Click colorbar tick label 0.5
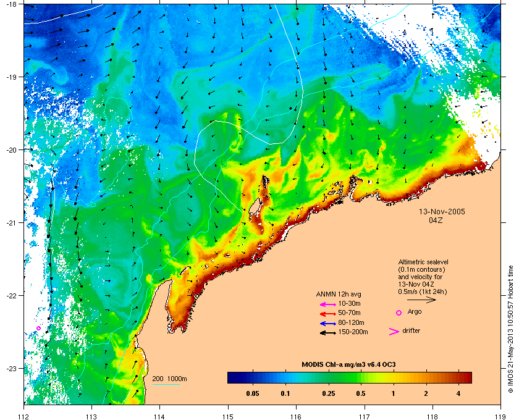Image resolution: width=519 pixels, height=420 pixels. click(361, 393)
